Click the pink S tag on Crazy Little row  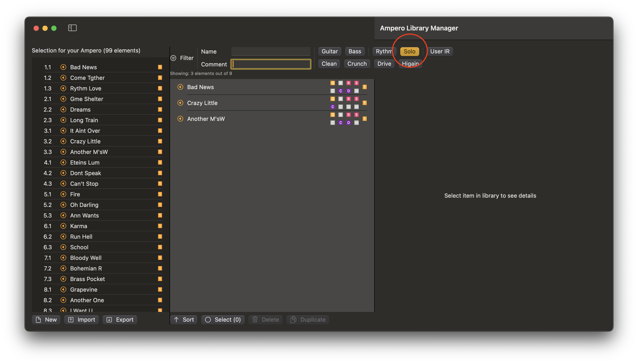[356, 99]
